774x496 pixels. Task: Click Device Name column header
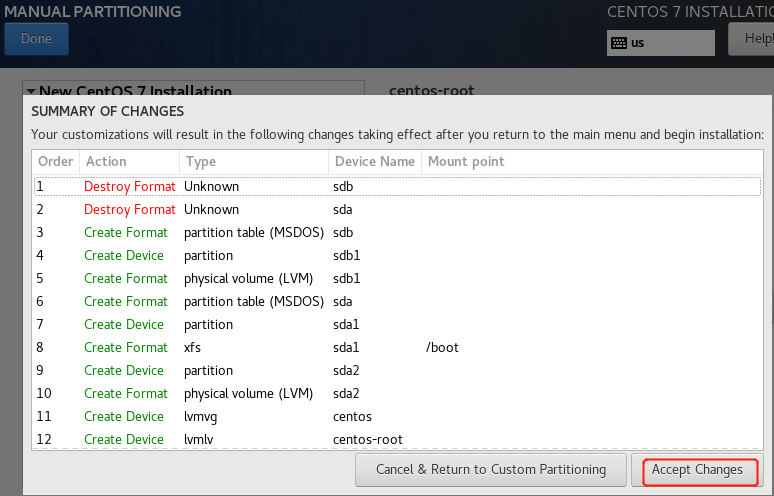(x=375, y=162)
